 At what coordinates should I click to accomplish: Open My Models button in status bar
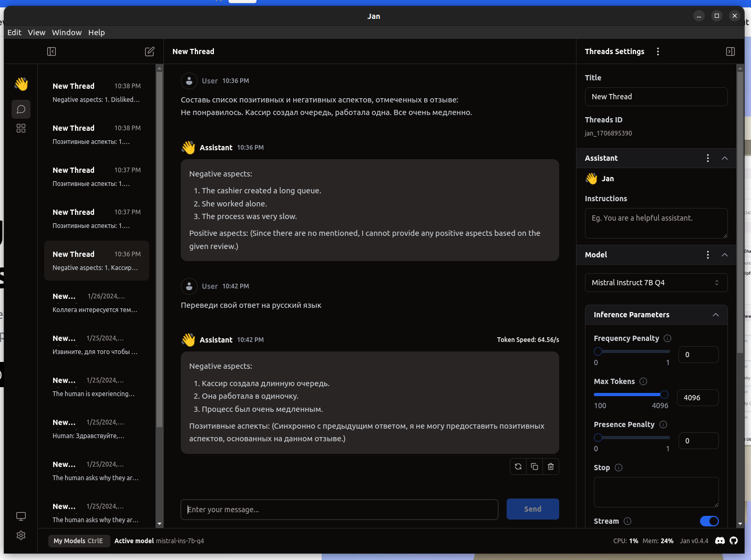pyautogui.click(x=78, y=541)
